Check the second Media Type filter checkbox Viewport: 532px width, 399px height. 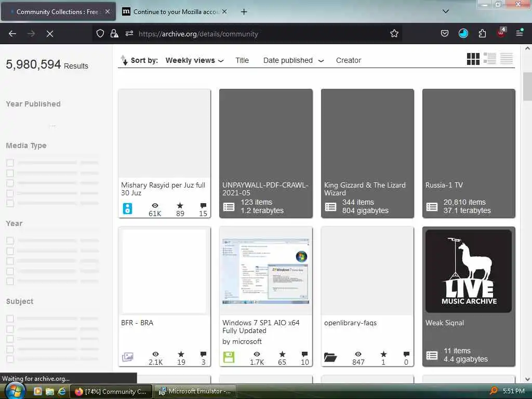pos(10,173)
